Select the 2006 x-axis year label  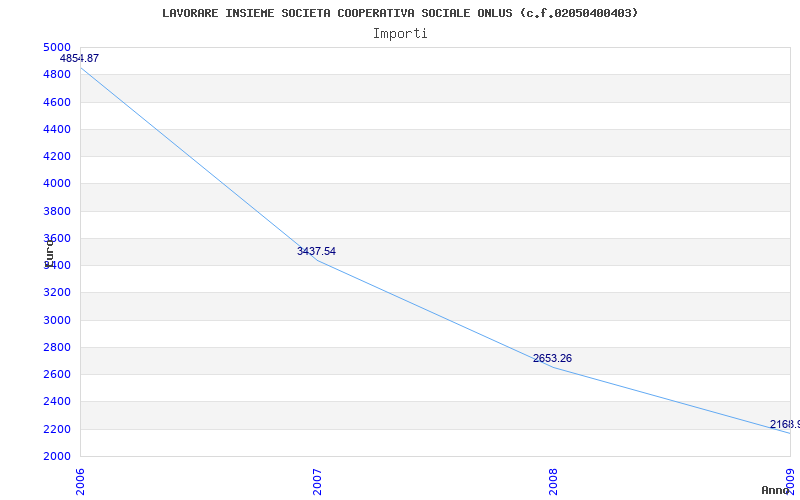point(81,482)
